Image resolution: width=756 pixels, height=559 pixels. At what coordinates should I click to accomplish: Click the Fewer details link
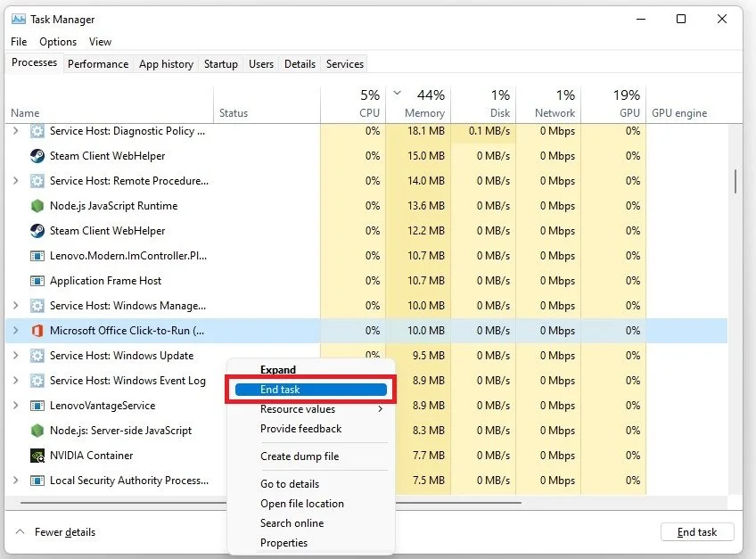[65, 532]
